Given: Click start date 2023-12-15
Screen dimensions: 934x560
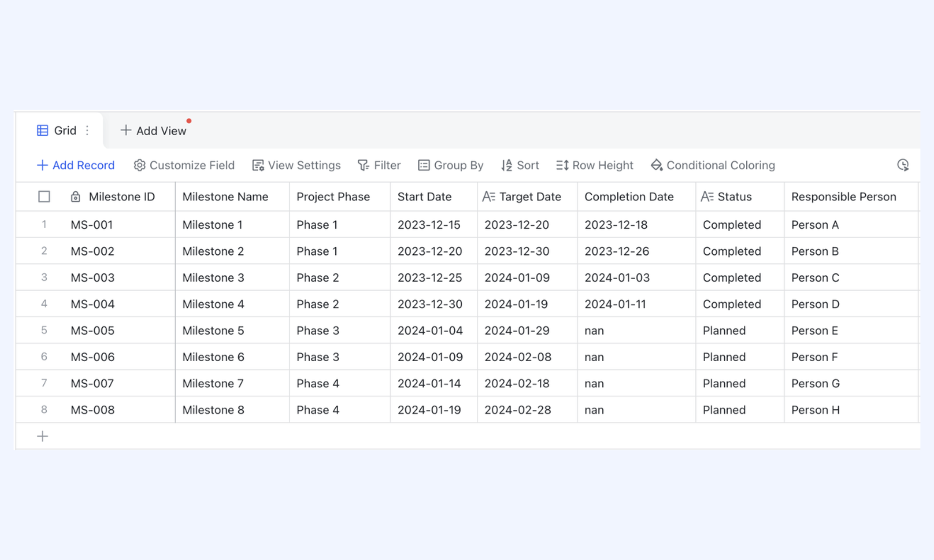Looking at the screenshot, I should pyautogui.click(x=434, y=224).
